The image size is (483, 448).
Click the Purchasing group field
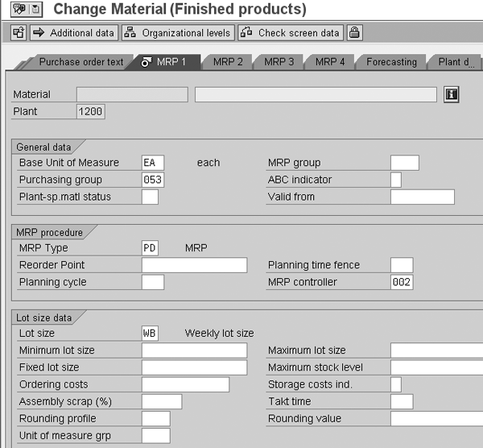pyautogui.click(x=153, y=180)
